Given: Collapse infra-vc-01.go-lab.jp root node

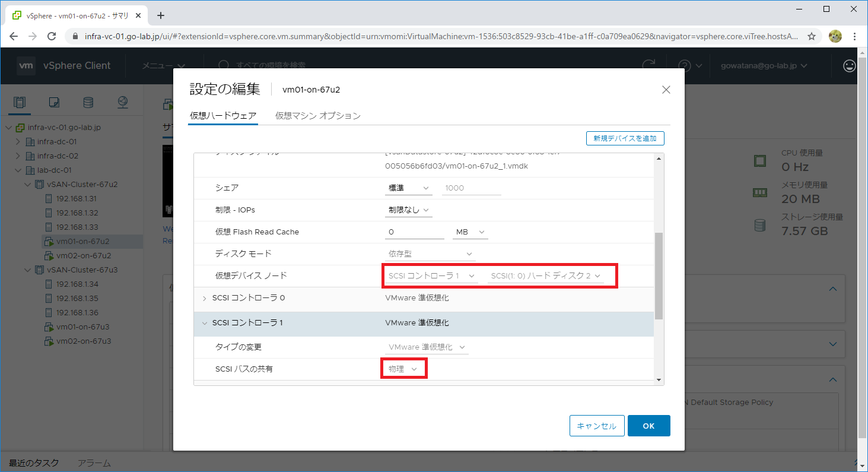Looking at the screenshot, I should point(8,127).
